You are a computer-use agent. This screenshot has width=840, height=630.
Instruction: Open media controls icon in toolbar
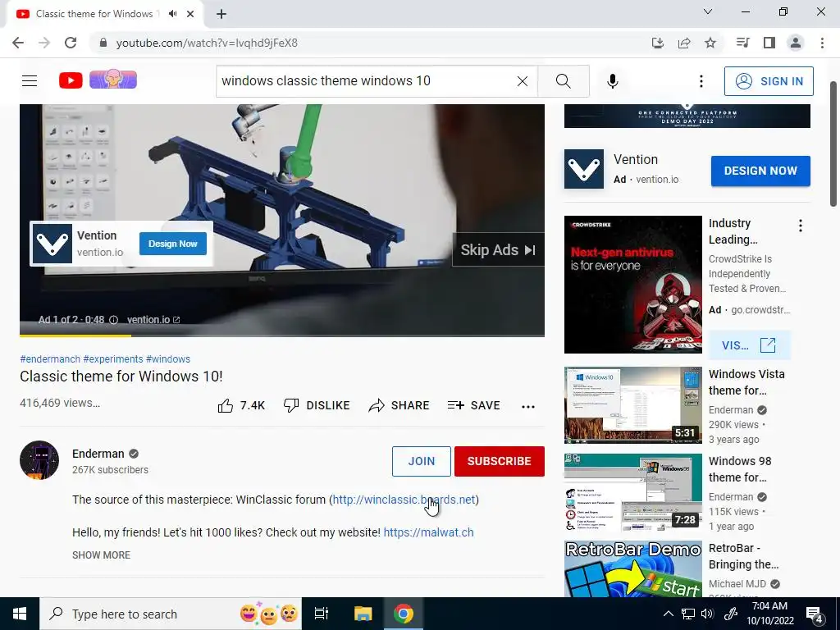click(742, 43)
